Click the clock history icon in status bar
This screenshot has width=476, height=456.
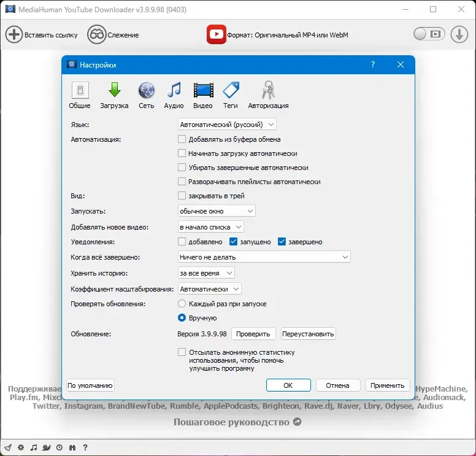(60, 447)
